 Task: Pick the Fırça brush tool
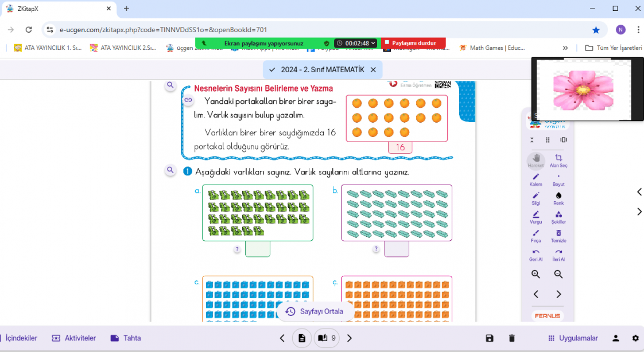pyautogui.click(x=536, y=236)
